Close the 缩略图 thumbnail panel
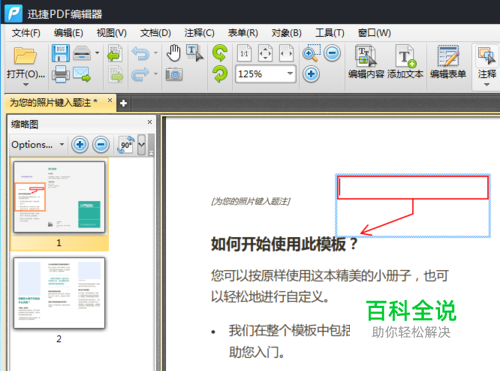Image resolution: width=500 pixels, height=371 pixels. click(x=150, y=122)
